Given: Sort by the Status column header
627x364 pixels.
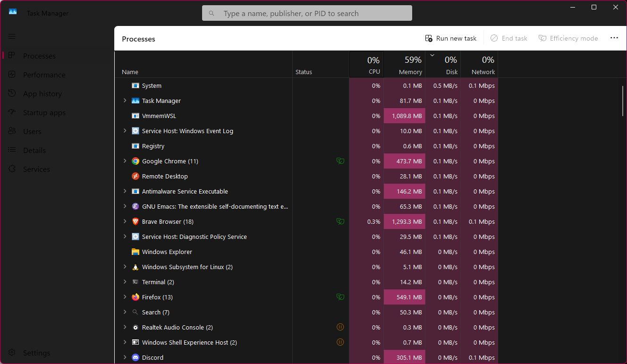Looking at the screenshot, I should pyautogui.click(x=321, y=64).
